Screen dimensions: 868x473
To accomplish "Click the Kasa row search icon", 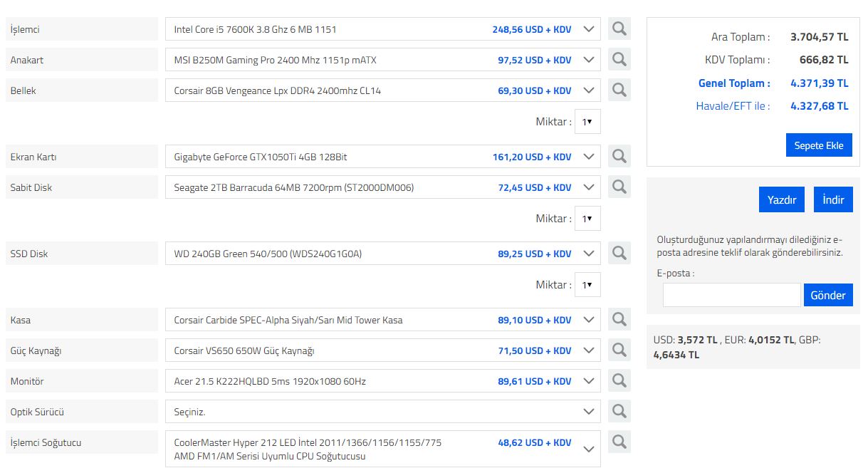I will (x=619, y=319).
